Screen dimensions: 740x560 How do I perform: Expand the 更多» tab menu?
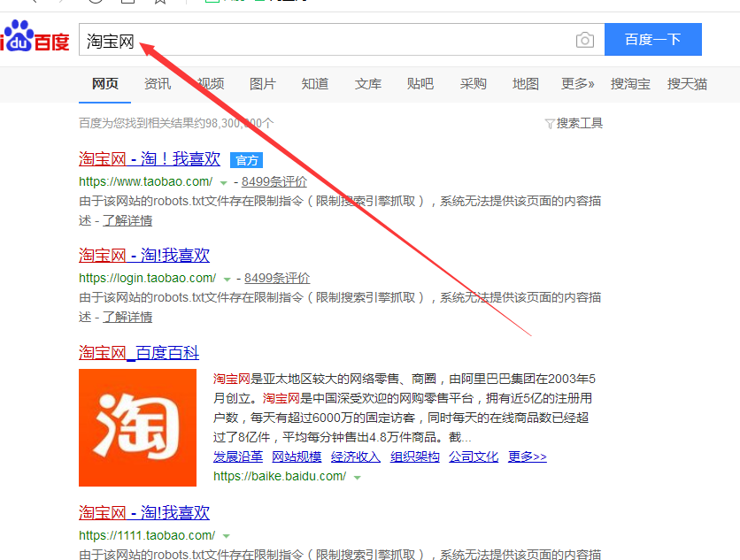tap(578, 84)
